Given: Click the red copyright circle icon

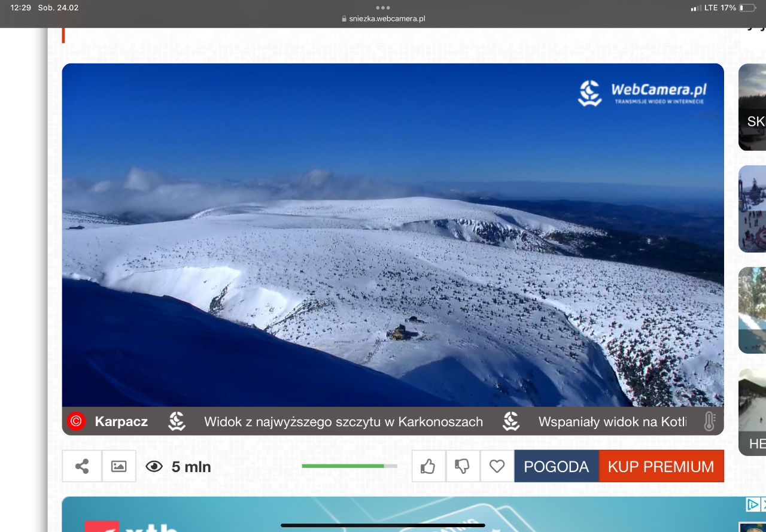Looking at the screenshot, I should pyautogui.click(x=76, y=421).
